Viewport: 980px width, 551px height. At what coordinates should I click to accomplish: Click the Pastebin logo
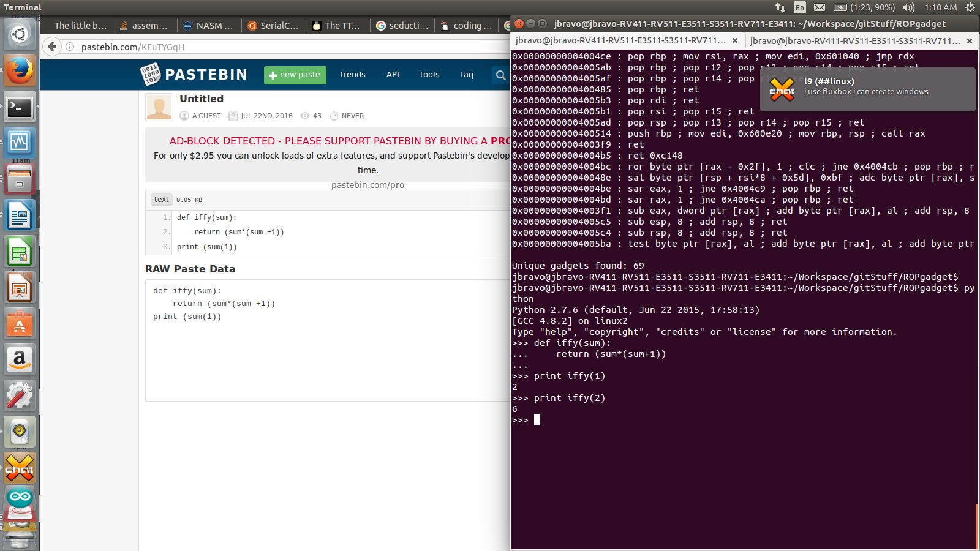pyautogui.click(x=194, y=74)
